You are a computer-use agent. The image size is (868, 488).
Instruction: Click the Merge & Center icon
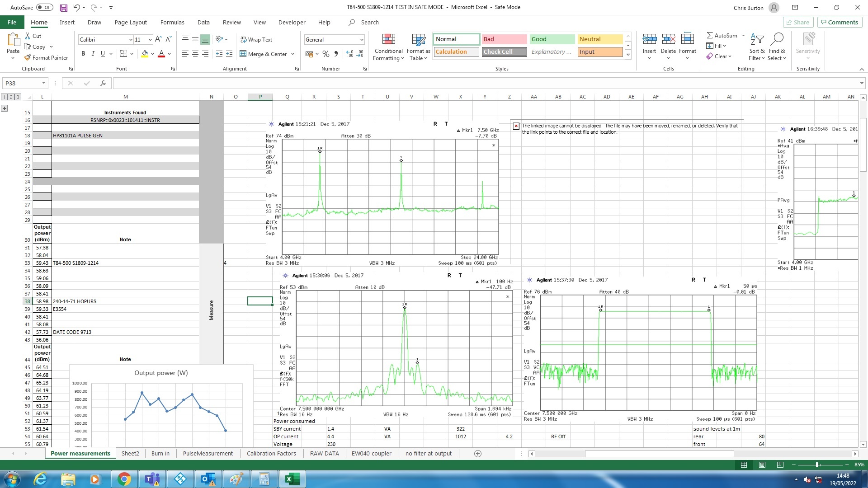(243, 54)
